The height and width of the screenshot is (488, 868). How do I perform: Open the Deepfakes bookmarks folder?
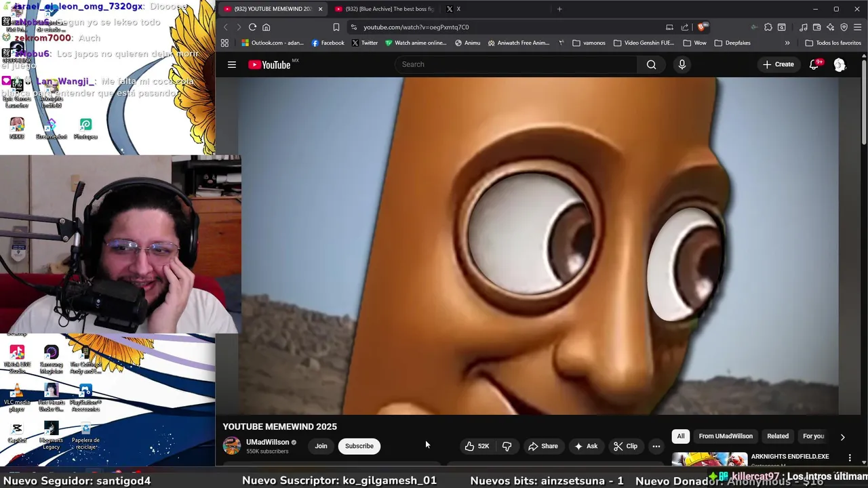coord(732,43)
